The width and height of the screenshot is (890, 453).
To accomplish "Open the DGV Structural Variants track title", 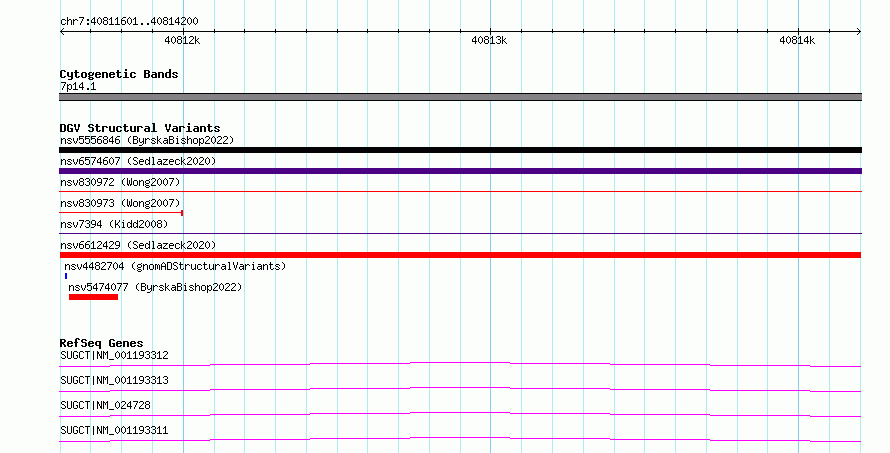I will 140,128.
